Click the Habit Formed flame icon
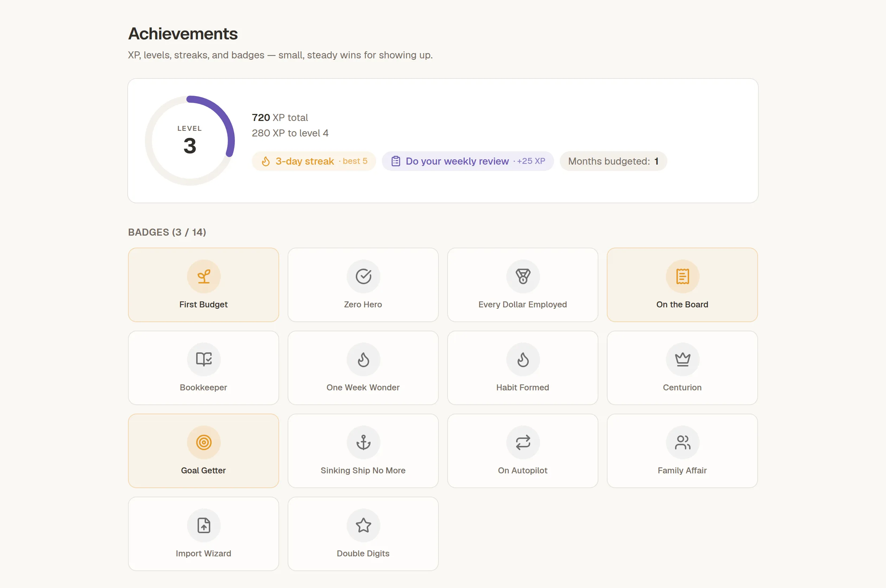This screenshot has height=588, width=886. pyautogui.click(x=523, y=359)
